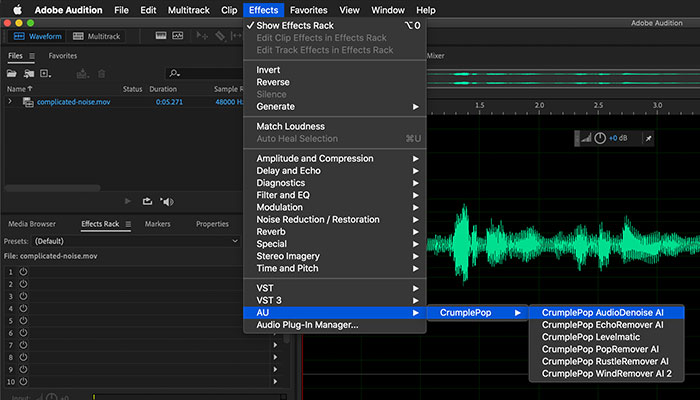This screenshot has width=700, height=400.
Task: Click the search magnifier in Files panel
Action: click(x=174, y=73)
